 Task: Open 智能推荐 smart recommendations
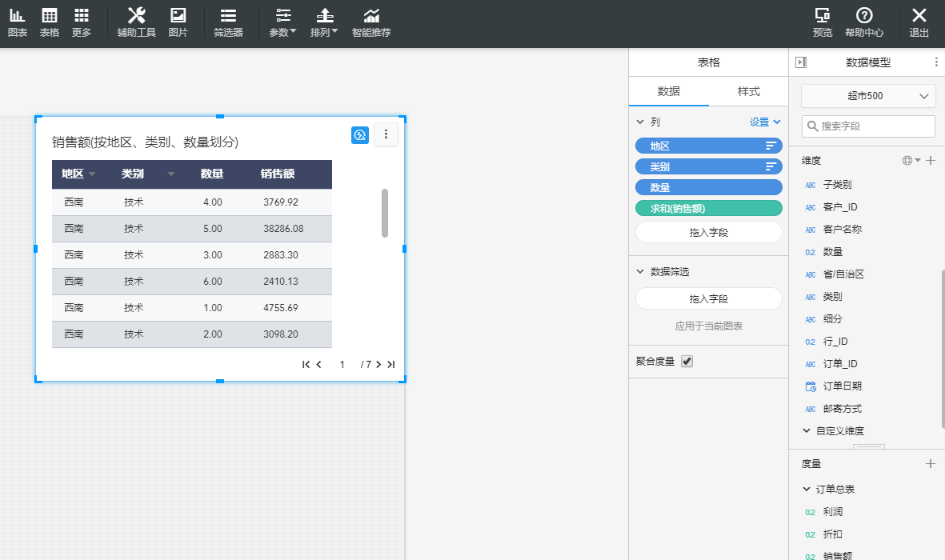(371, 23)
